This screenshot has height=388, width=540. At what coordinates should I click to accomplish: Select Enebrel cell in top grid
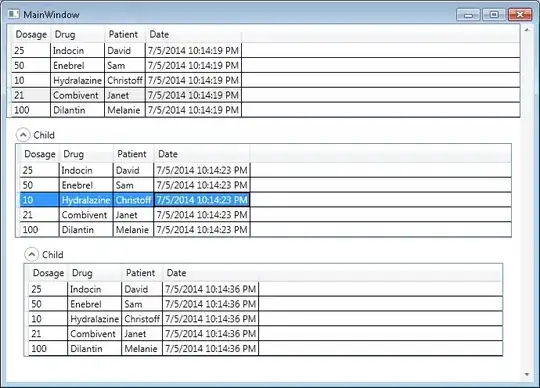pyautogui.click(x=77, y=65)
